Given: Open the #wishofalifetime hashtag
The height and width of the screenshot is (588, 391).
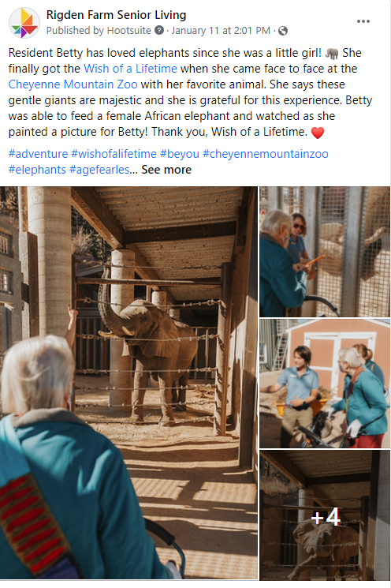Looking at the screenshot, I should (x=114, y=154).
